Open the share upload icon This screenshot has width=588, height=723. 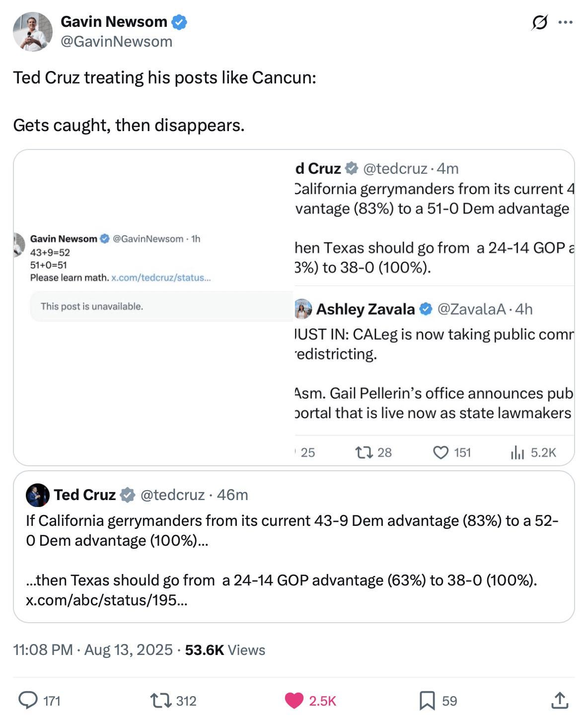560,700
